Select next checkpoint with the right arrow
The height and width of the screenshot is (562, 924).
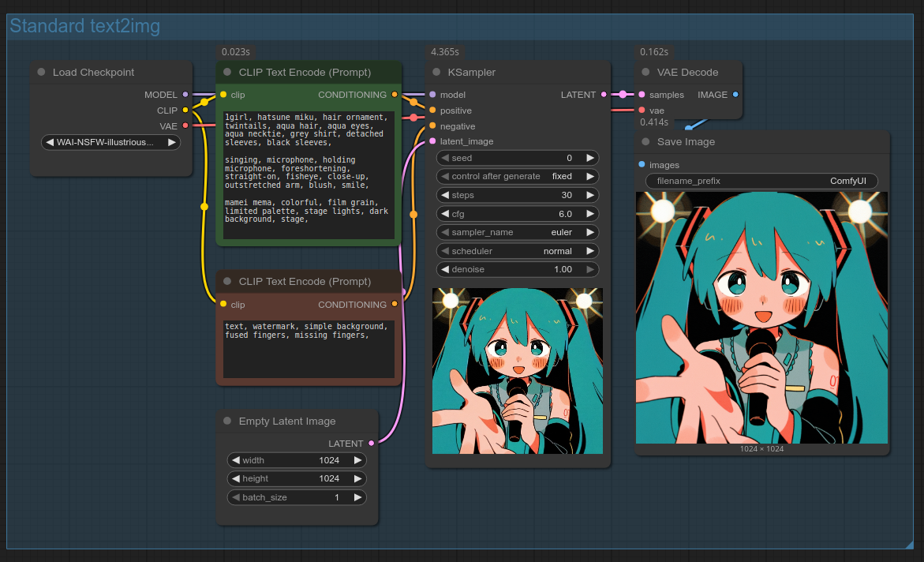pyautogui.click(x=172, y=143)
